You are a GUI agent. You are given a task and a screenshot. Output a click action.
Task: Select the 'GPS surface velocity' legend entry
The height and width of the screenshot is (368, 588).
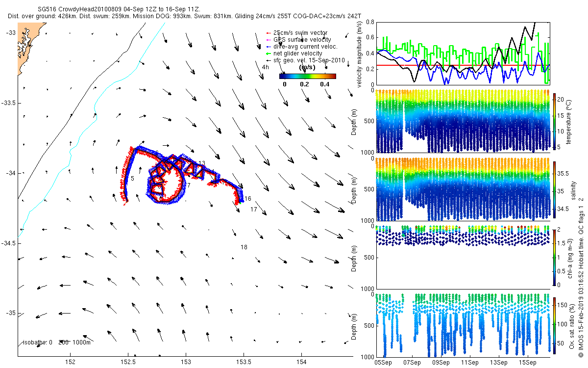click(303, 40)
